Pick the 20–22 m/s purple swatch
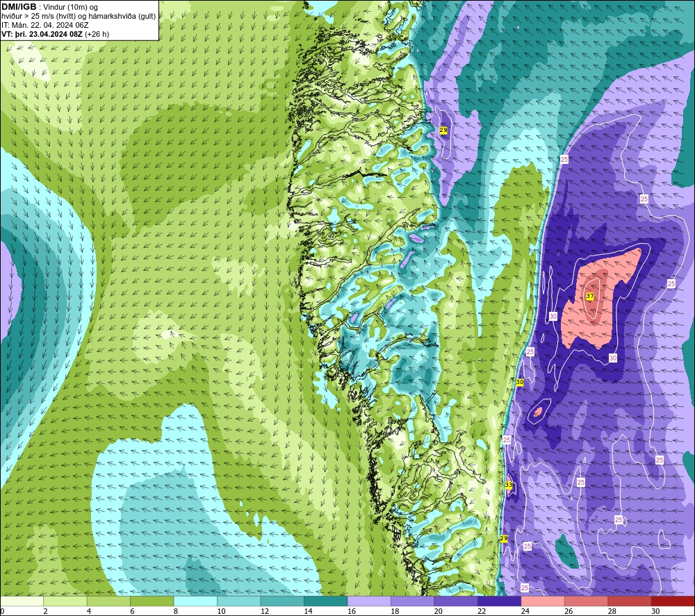695x616 pixels. pos(456,601)
